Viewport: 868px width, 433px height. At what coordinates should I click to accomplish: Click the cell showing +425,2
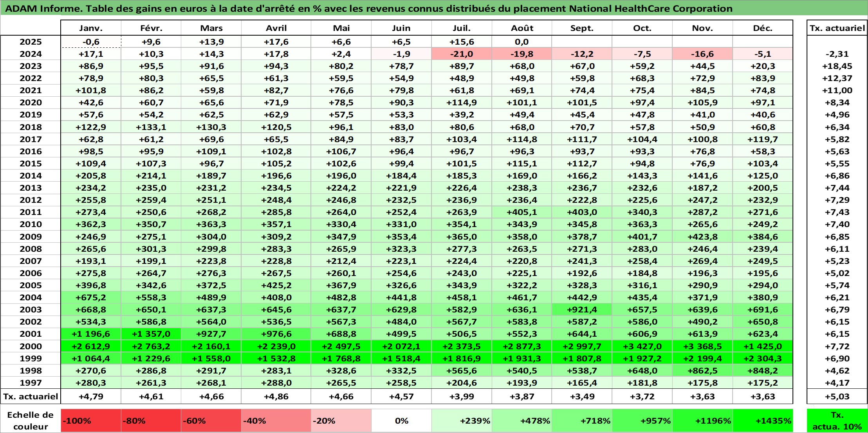(276, 285)
